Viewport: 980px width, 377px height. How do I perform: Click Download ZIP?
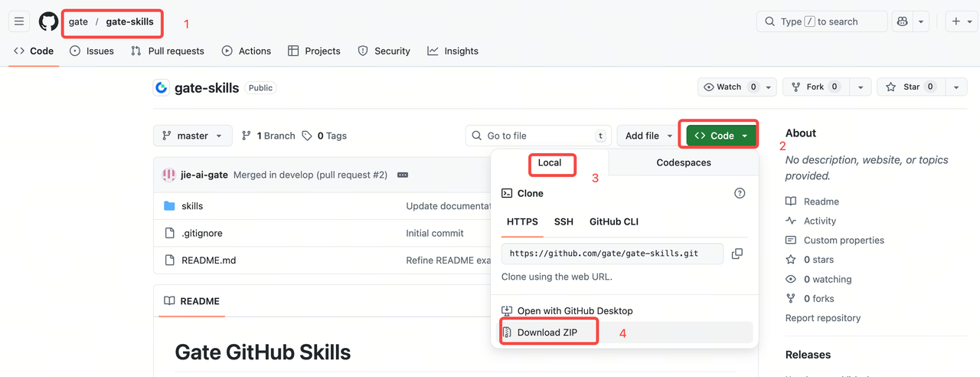547,333
